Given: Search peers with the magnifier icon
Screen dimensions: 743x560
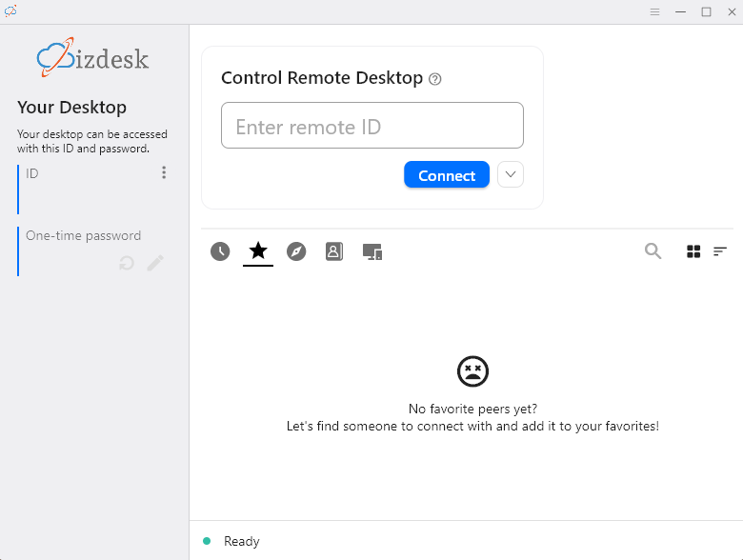Looking at the screenshot, I should click(x=653, y=251).
